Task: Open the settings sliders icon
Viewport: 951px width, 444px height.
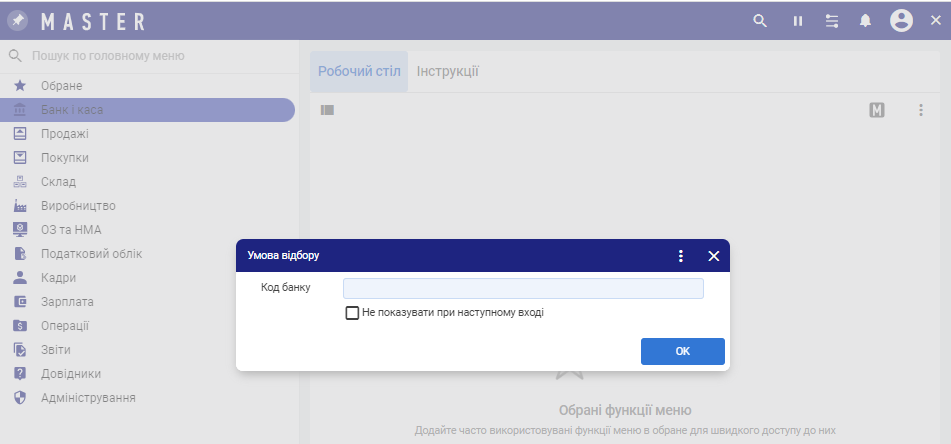Action: coord(831,21)
